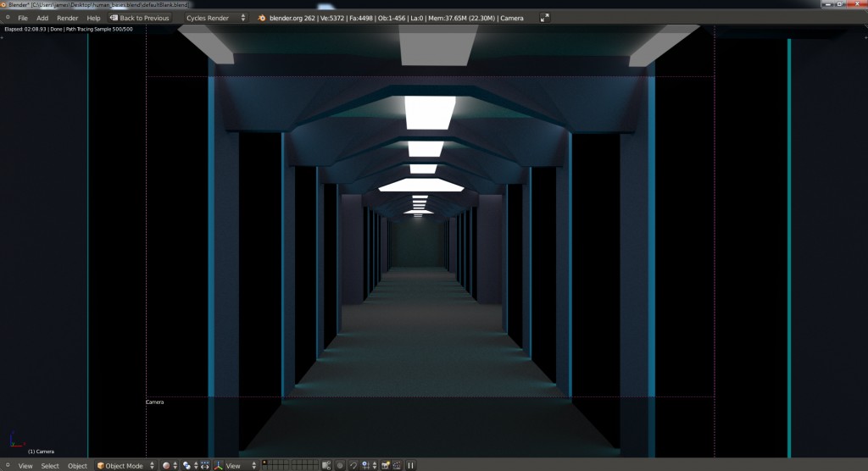This screenshot has height=471, width=868.
Task: Click the OpenGL render image camera icon
Action: click(x=386, y=465)
